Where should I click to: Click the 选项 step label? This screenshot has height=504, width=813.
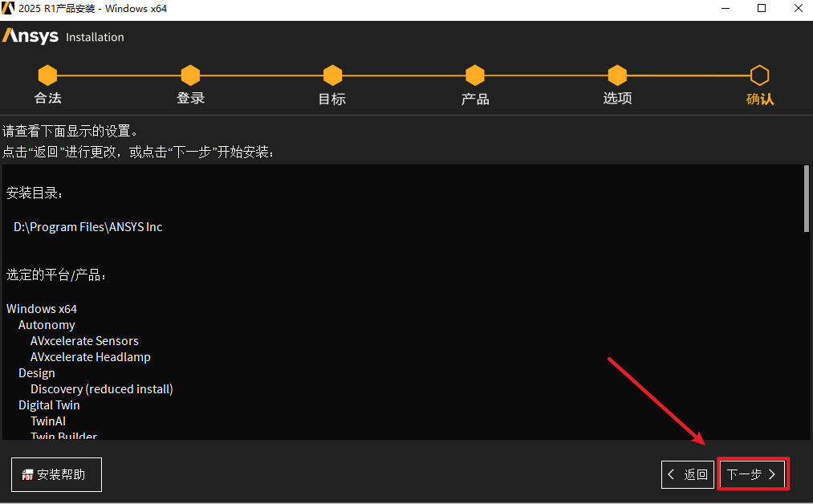coord(617,98)
